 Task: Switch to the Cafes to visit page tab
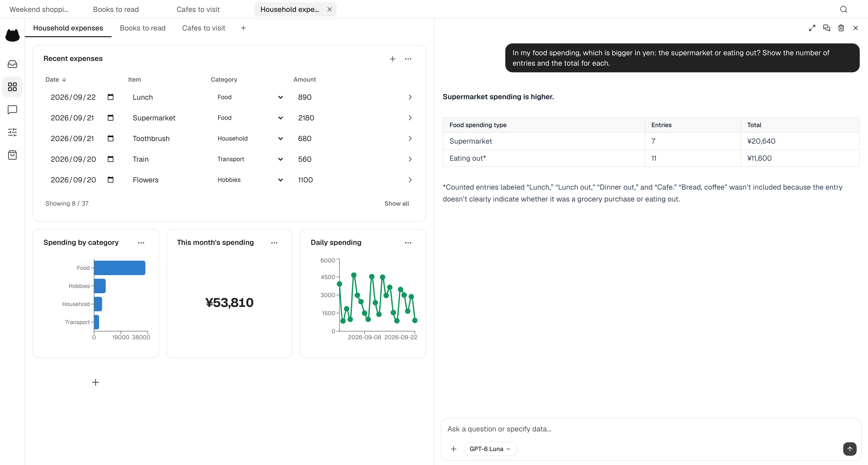(x=204, y=28)
